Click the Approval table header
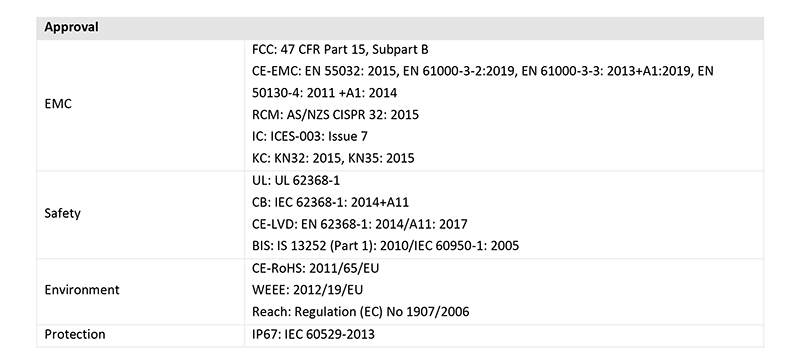Screen dimensions: 800x363 coord(71,27)
